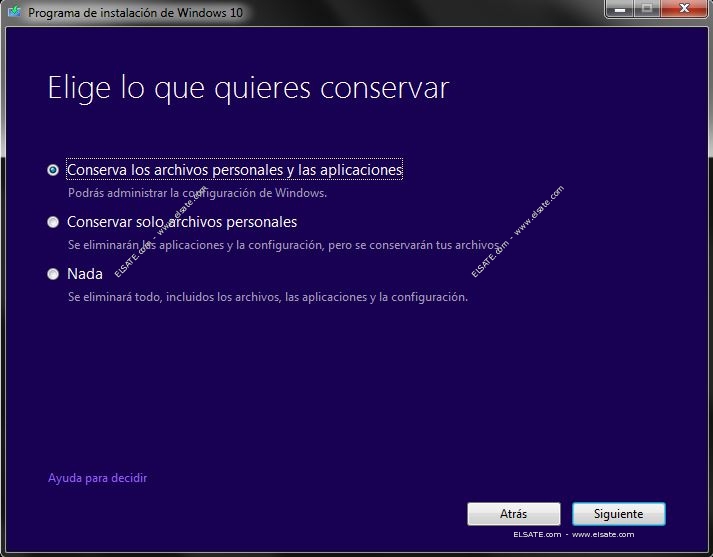
Task: Select the 'Nada' radio option
Action: pyautogui.click(x=53, y=274)
